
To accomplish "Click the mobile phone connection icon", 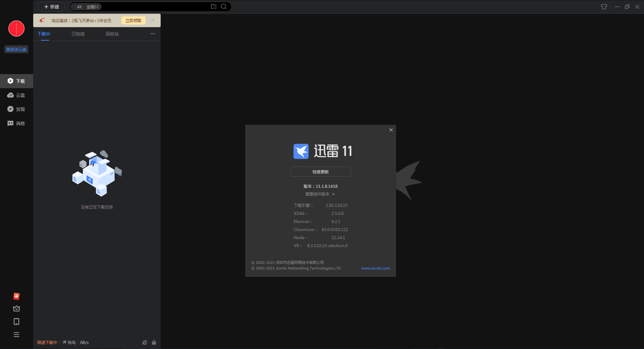I will pos(16,322).
